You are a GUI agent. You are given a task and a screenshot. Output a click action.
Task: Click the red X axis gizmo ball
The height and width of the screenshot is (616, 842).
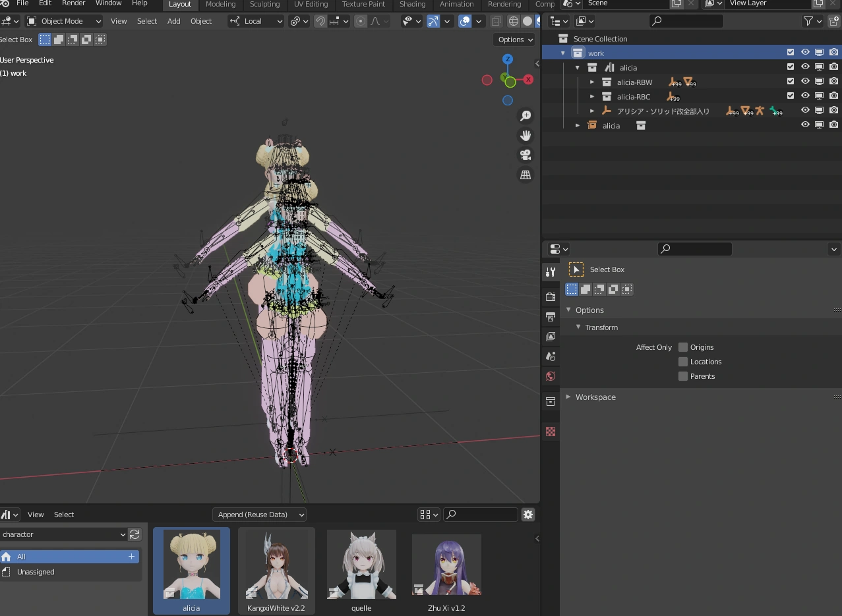pos(527,80)
